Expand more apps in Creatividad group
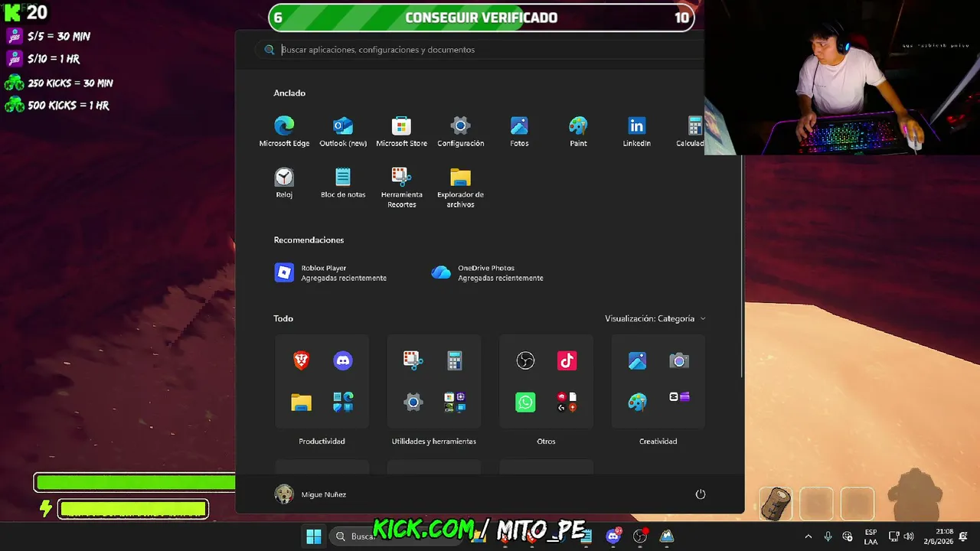 [x=679, y=397]
